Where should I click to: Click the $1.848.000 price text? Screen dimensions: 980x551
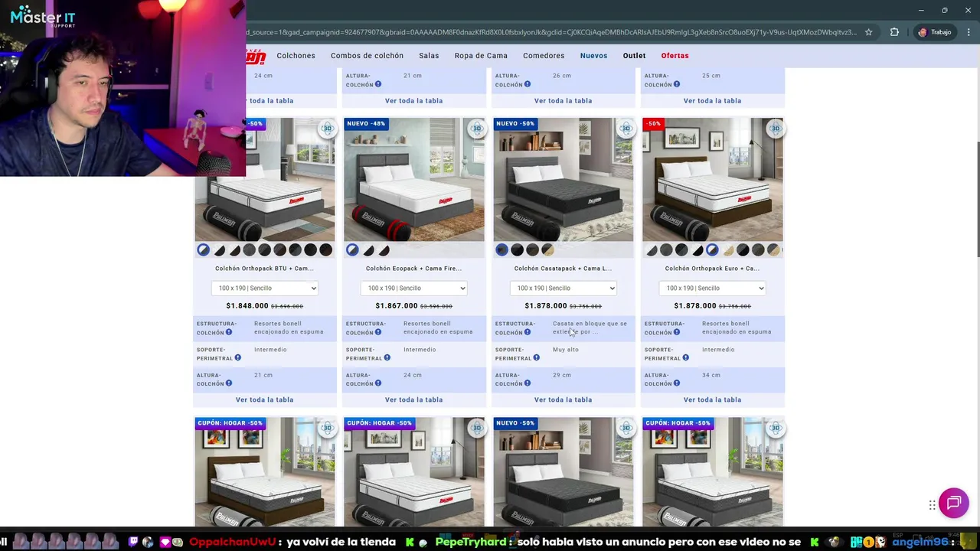[247, 306]
